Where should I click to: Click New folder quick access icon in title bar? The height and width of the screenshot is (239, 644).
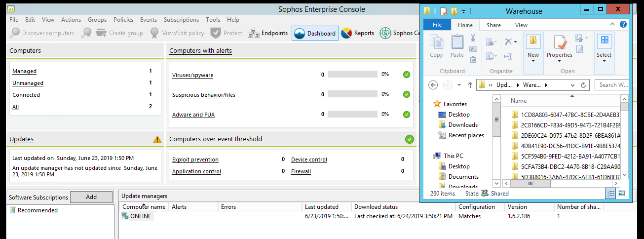pos(454,10)
